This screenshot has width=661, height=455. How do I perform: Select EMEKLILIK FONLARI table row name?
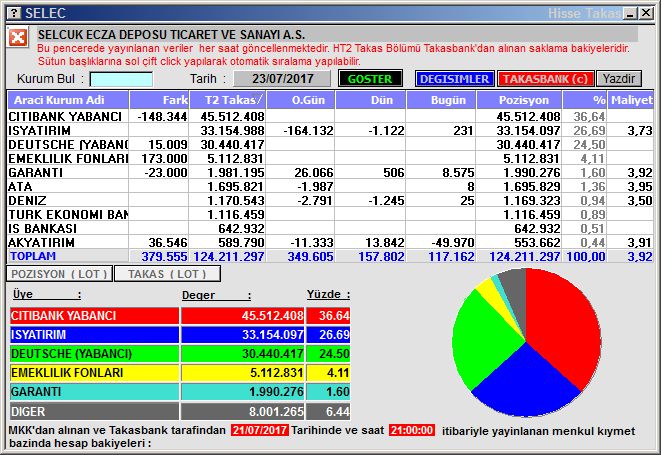pyautogui.click(x=68, y=159)
